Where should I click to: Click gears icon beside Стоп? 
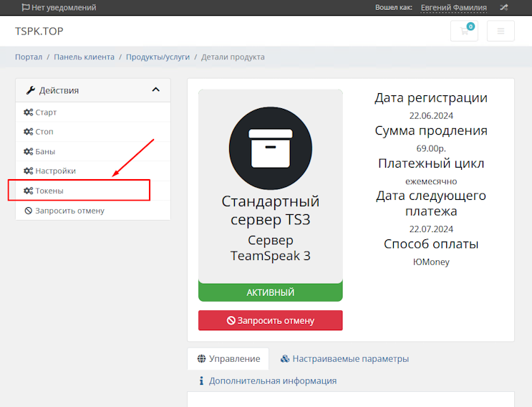(28, 131)
